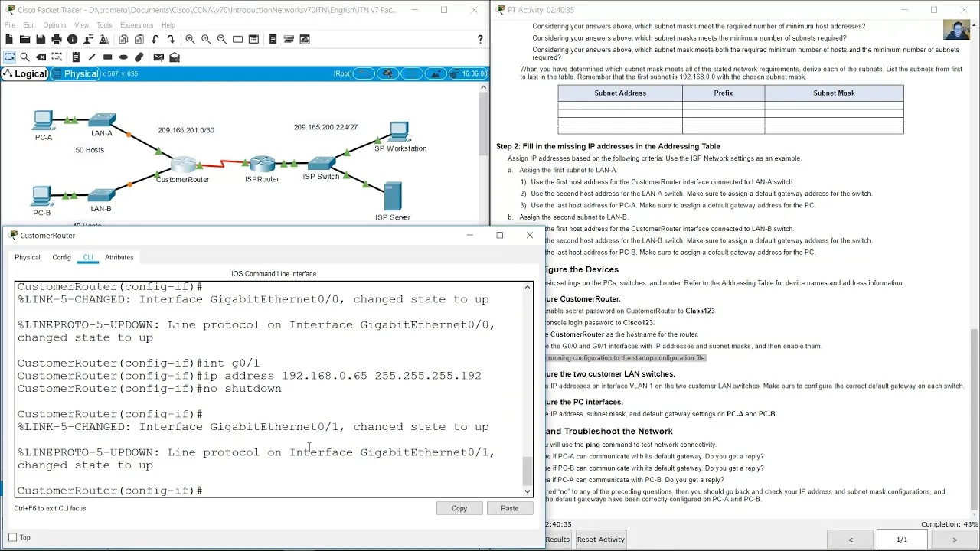Click the workspace scrollbar up arrow
Viewport: 980px width, 551px height.
[x=483, y=87]
